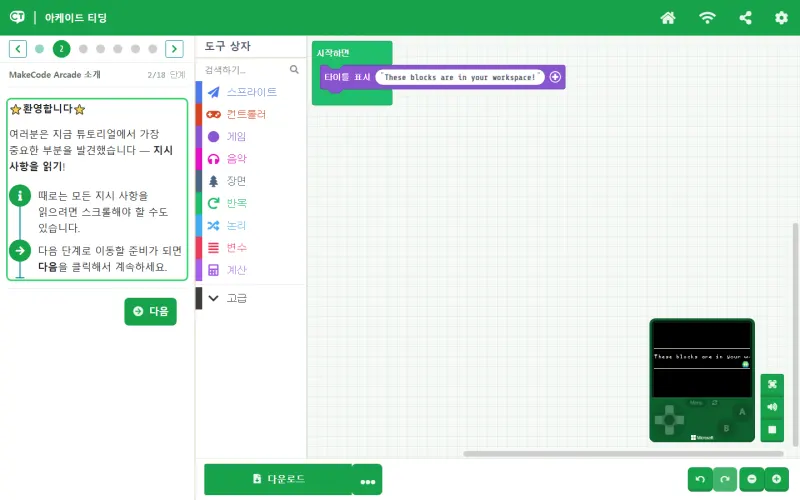Open the more options dots next to download
The height and width of the screenshot is (500, 800).
tap(367, 481)
